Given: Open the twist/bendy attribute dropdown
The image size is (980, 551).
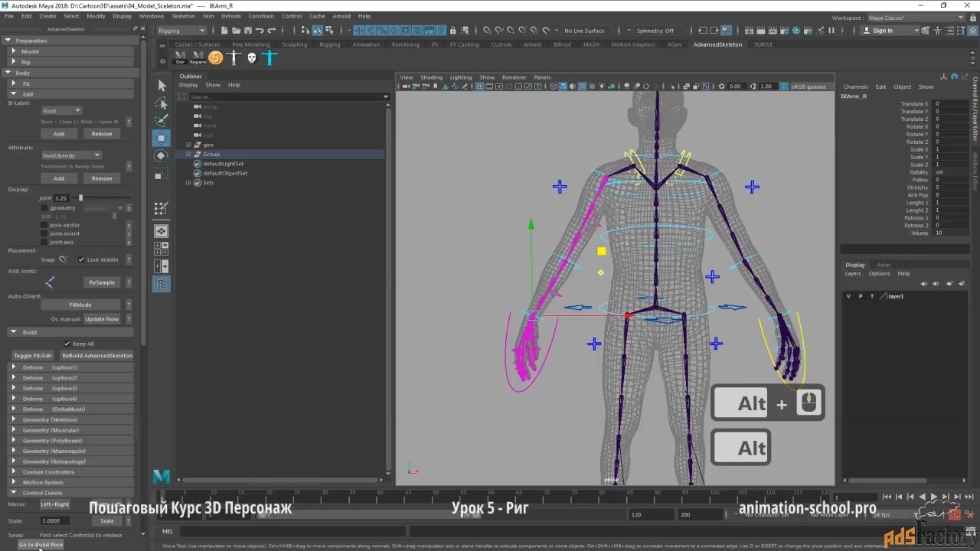Looking at the screenshot, I should pos(70,155).
